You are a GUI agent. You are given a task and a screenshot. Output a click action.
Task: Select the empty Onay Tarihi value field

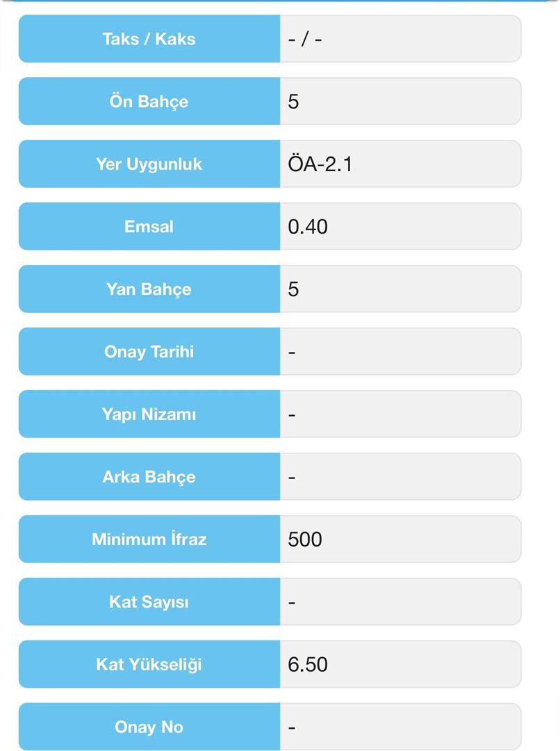400,352
